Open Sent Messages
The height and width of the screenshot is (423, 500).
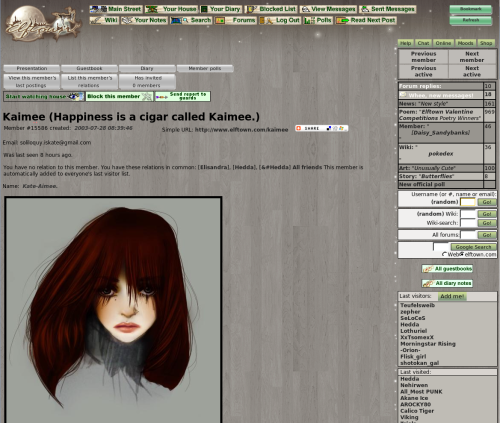click(x=388, y=9)
